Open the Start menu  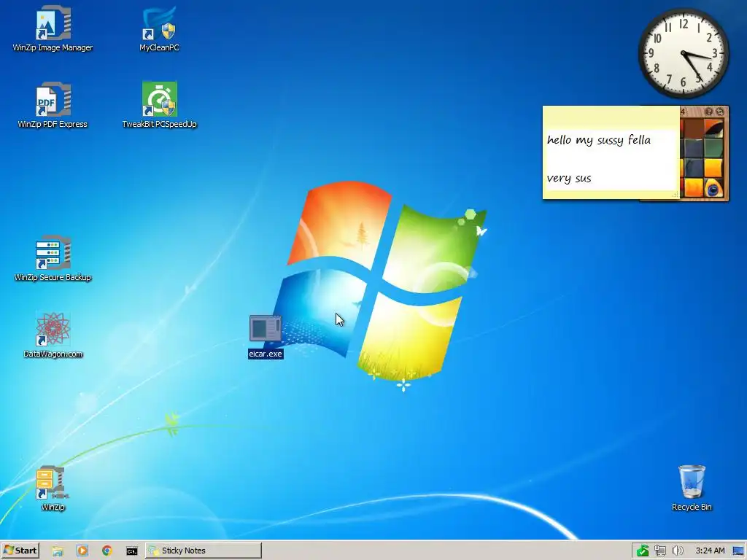[20, 551]
